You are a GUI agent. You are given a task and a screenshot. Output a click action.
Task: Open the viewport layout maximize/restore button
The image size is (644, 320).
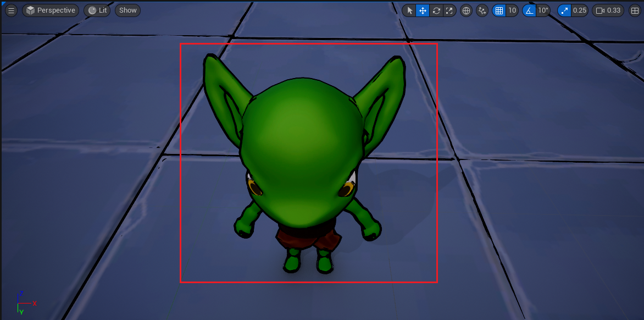click(x=634, y=10)
